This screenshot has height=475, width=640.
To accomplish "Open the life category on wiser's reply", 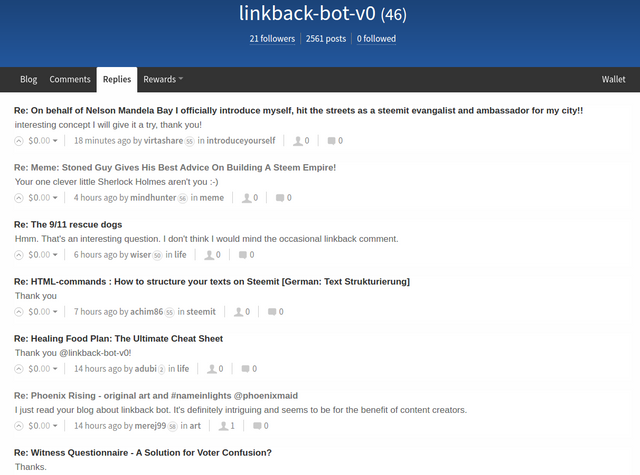I will 180,255.
